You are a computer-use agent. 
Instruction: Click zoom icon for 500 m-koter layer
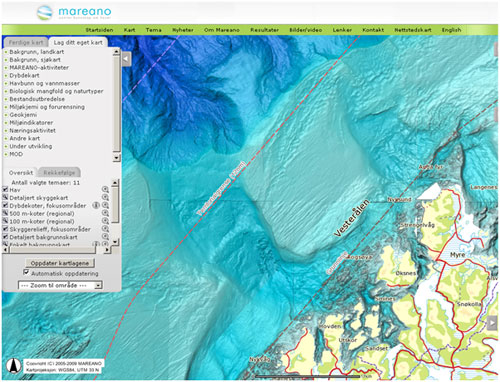tap(105, 213)
